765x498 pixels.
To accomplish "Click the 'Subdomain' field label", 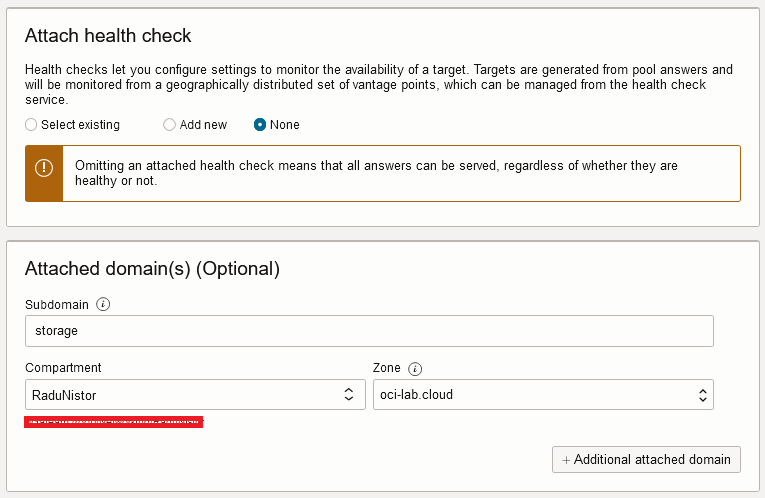I will click(x=57, y=304).
